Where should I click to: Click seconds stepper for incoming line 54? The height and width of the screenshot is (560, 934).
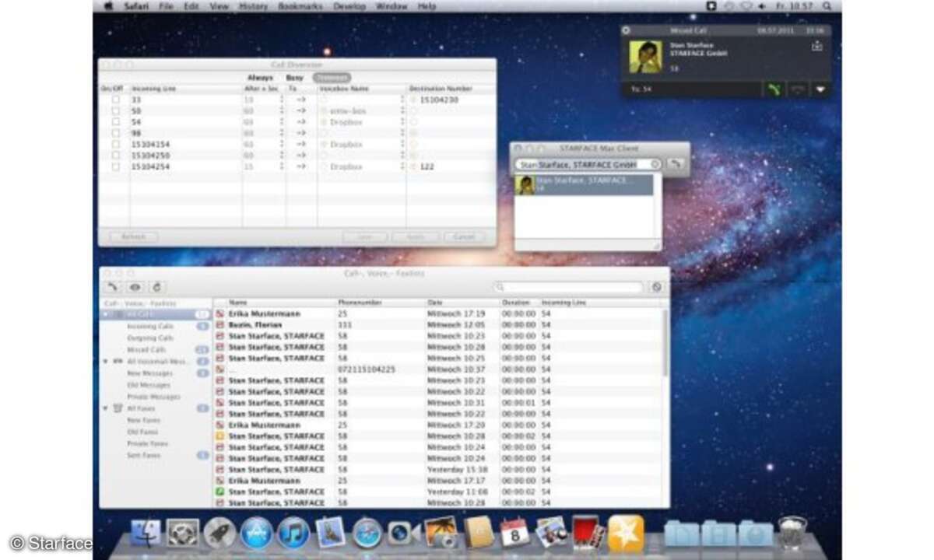coord(281,122)
